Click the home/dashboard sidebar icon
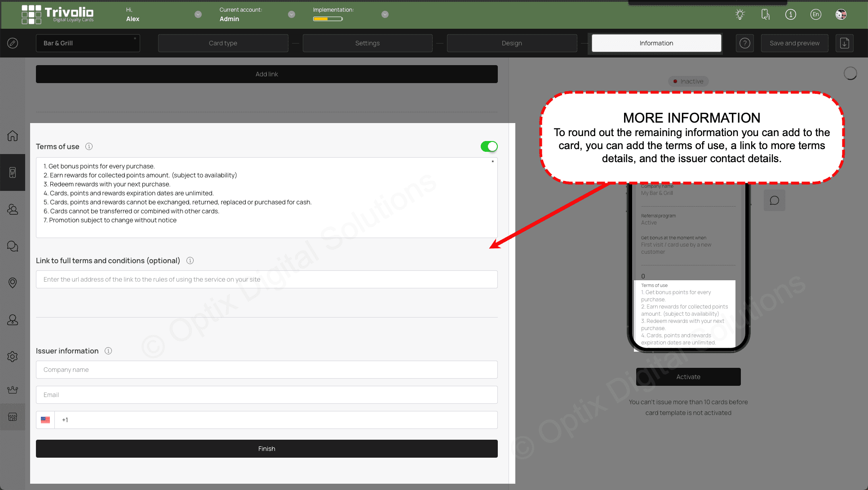The height and width of the screenshot is (490, 868). click(13, 135)
